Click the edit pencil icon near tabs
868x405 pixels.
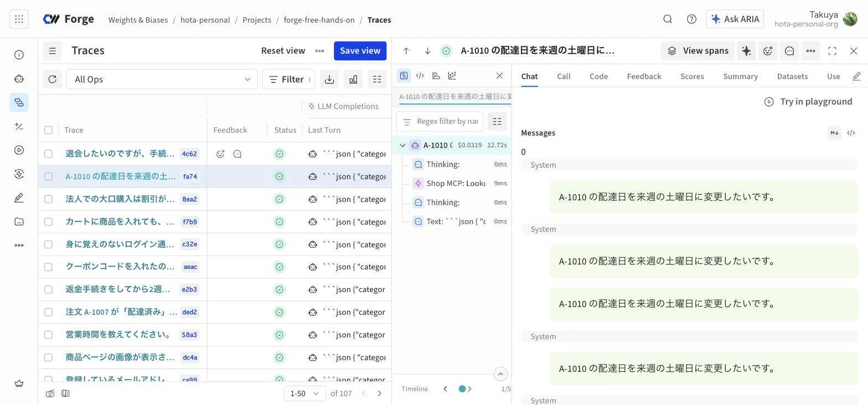[857, 76]
